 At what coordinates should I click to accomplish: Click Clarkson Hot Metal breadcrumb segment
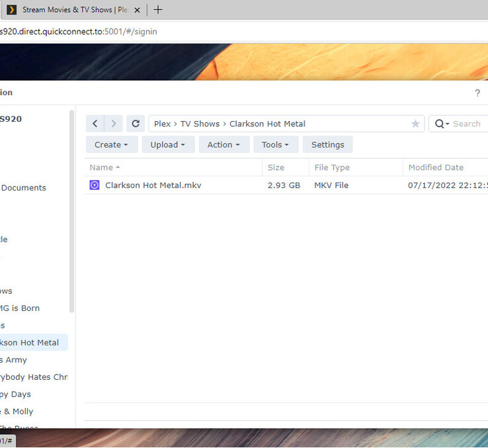point(267,124)
